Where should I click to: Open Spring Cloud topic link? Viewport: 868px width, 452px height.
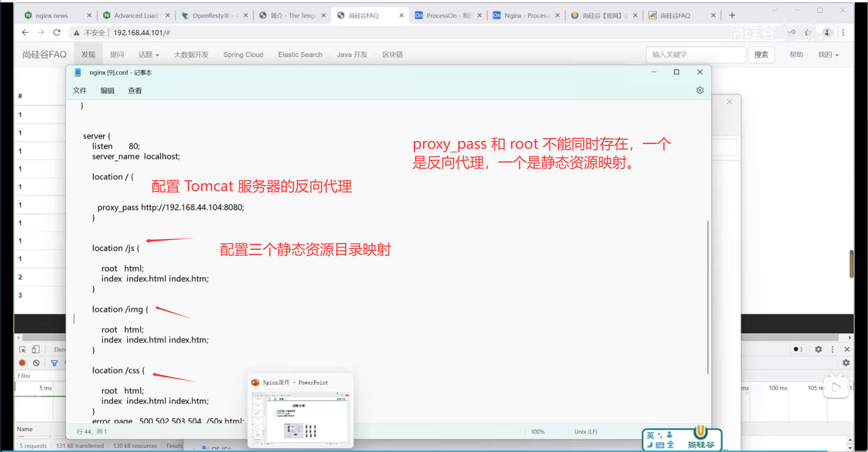tap(243, 55)
